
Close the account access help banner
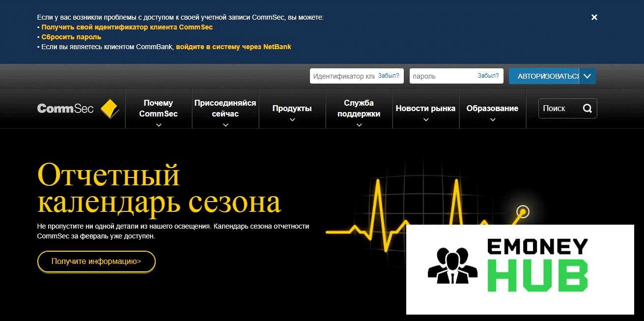click(594, 17)
